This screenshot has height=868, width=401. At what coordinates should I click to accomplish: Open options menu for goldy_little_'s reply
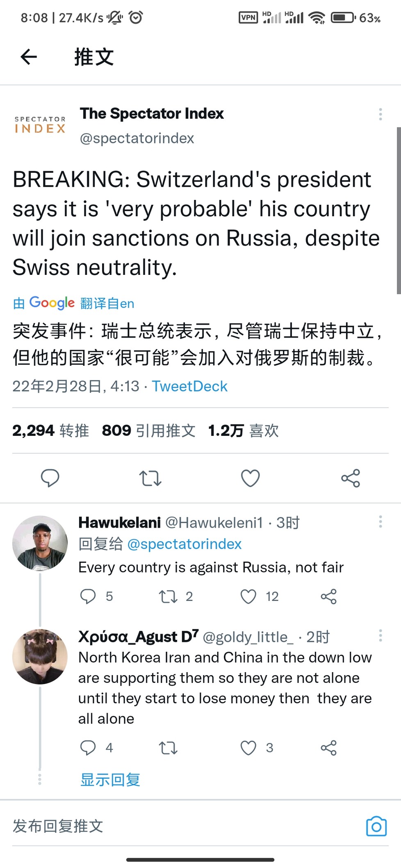coord(380,635)
